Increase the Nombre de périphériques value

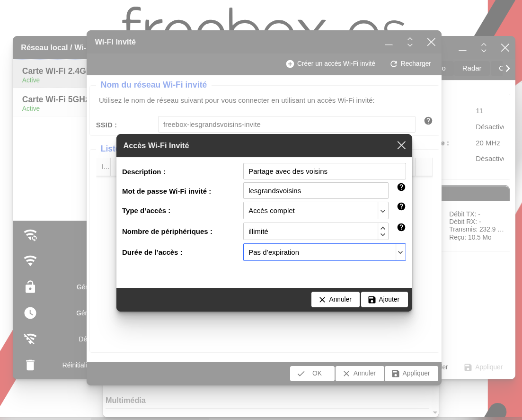coord(383,228)
